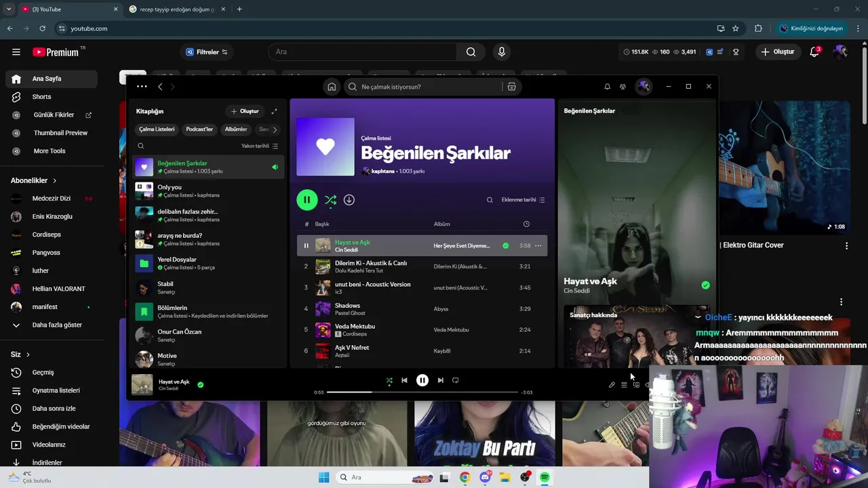Click Oluştur button in Spotify library
868x488 pixels.
[x=245, y=111]
